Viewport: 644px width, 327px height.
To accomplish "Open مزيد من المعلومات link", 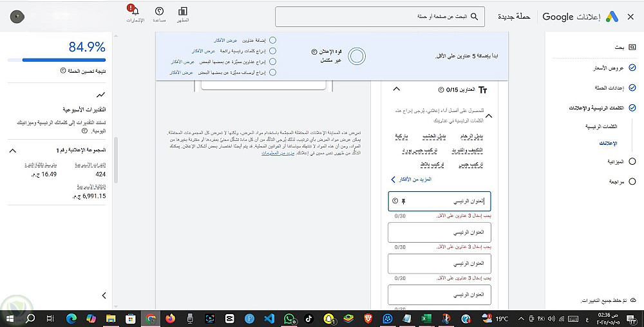I will [278, 153].
